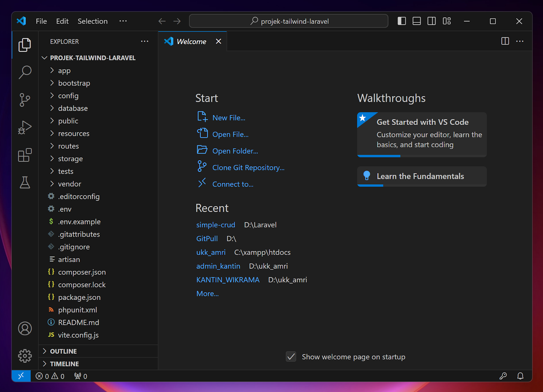Open Explorer Views and More Actions

click(145, 41)
